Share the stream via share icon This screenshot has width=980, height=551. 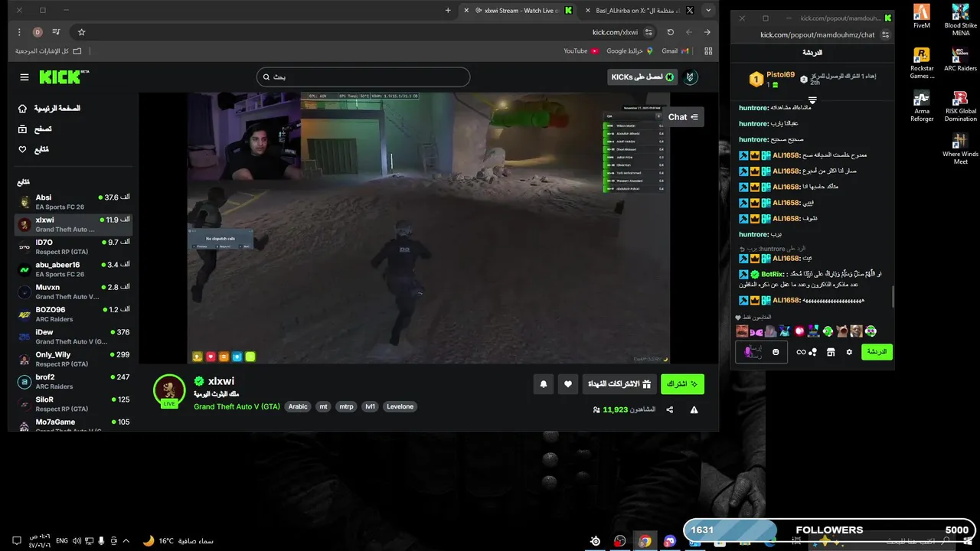click(x=670, y=410)
